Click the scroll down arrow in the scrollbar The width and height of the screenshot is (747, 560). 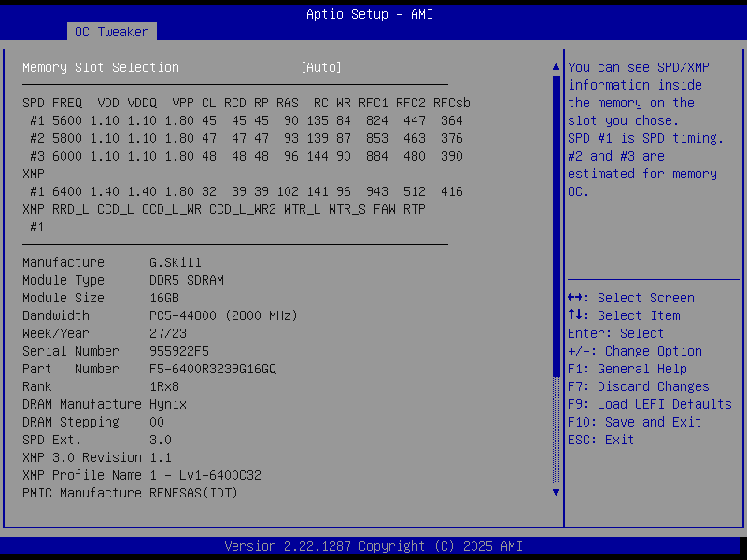[557, 492]
